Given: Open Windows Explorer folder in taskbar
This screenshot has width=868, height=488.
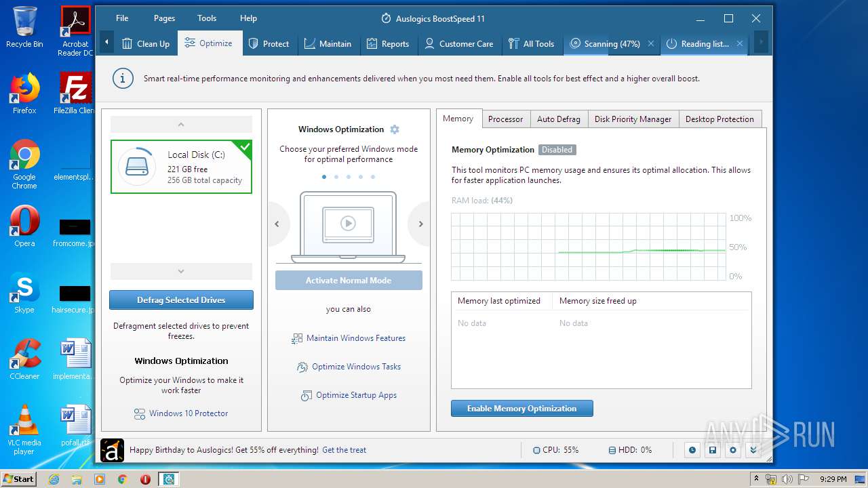Looking at the screenshot, I should [77, 479].
